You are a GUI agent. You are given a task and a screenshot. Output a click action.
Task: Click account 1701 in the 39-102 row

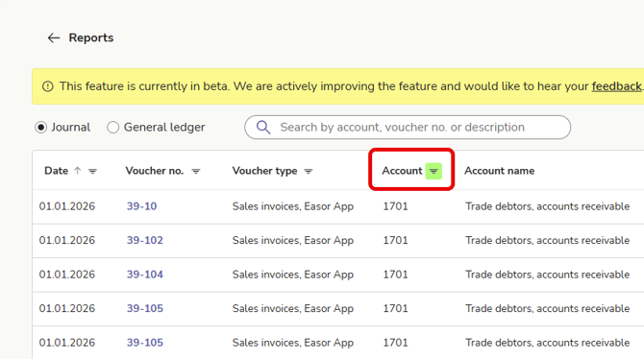pyautogui.click(x=395, y=240)
